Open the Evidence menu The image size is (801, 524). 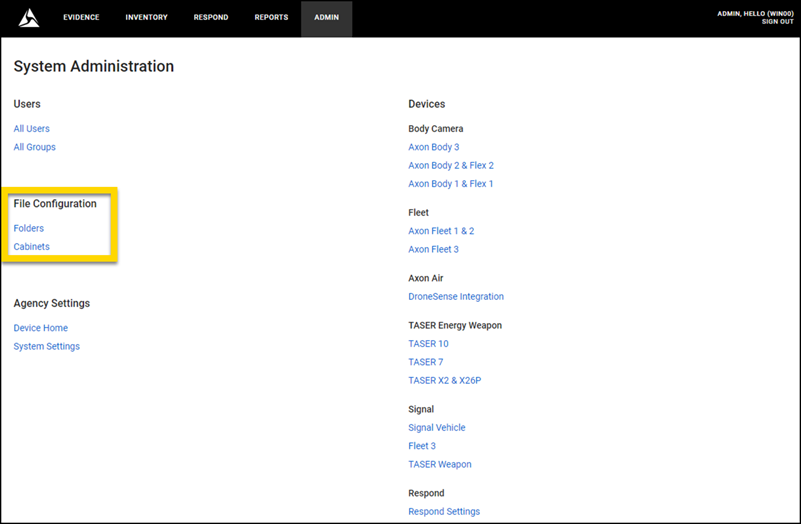[81, 17]
